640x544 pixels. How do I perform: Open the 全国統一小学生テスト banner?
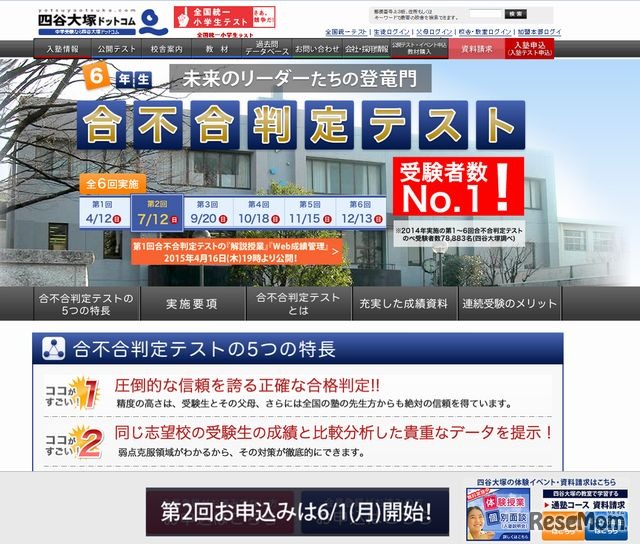tap(224, 17)
